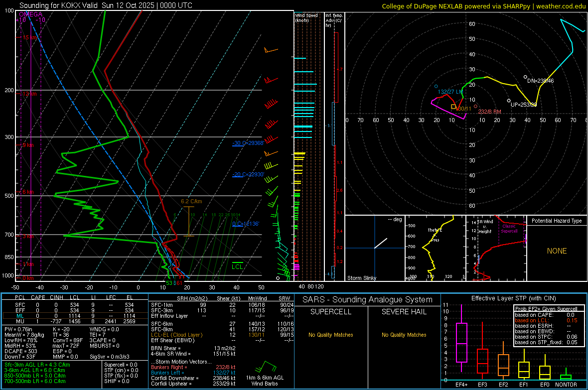This screenshot has width=588, height=390.
Task: Click the green 1km & 6km AGL wind barbs
Action: click(x=265, y=367)
